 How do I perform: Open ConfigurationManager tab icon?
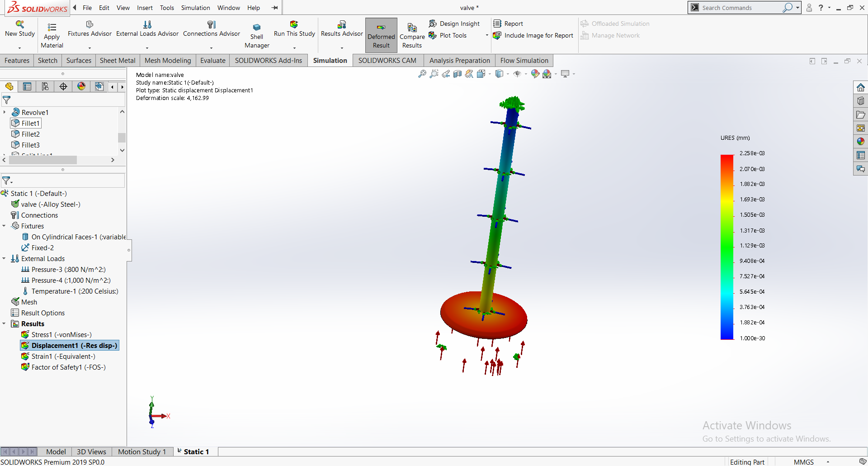coord(45,86)
